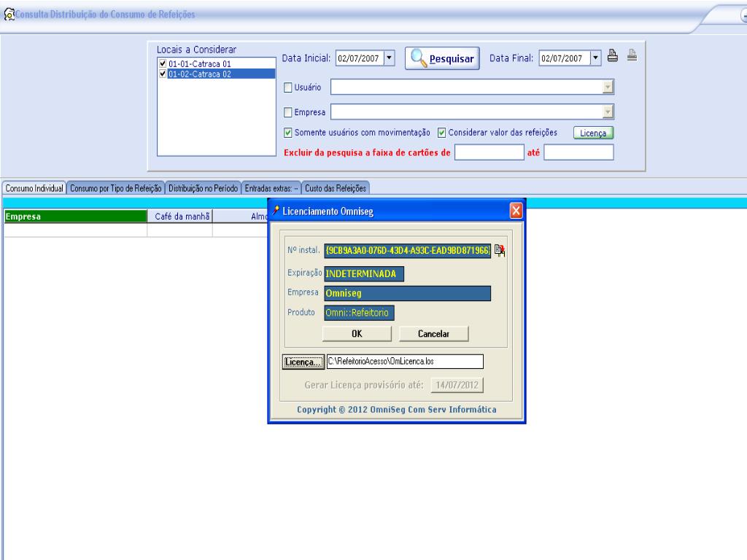Open the Entradas extras tab
This screenshot has width=747, height=560.
271,188
